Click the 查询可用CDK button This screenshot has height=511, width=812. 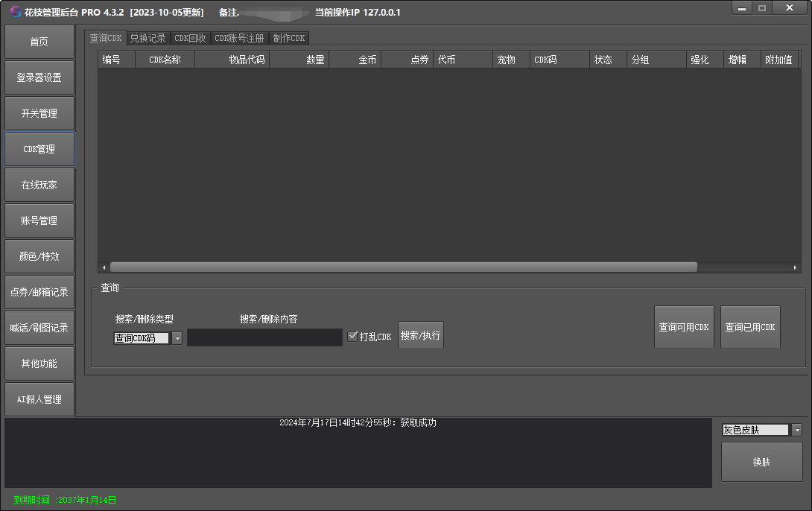point(684,328)
